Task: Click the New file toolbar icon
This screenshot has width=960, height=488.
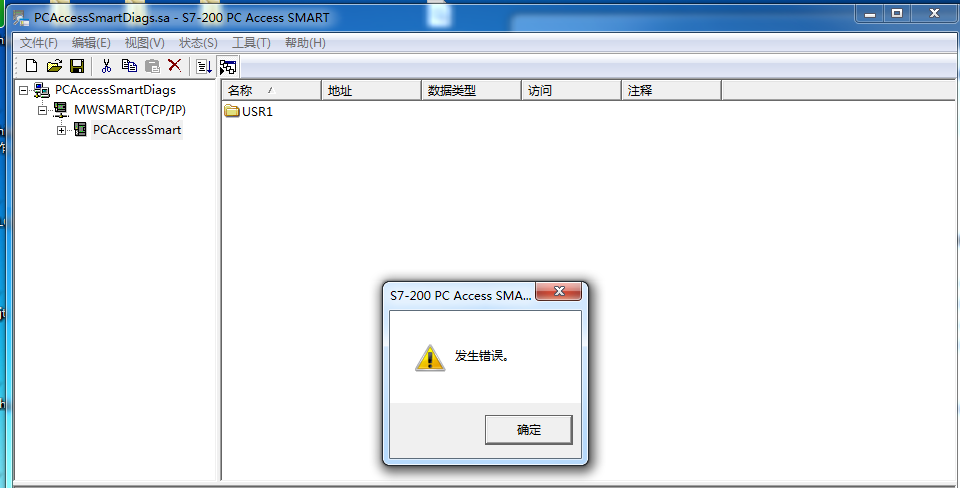Action: (x=31, y=66)
